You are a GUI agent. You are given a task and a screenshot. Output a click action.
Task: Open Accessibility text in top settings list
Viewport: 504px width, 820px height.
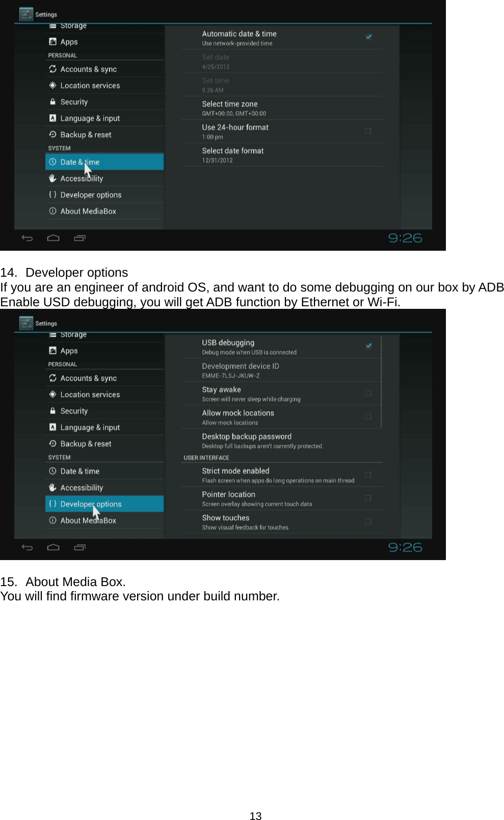click(x=82, y=178)
